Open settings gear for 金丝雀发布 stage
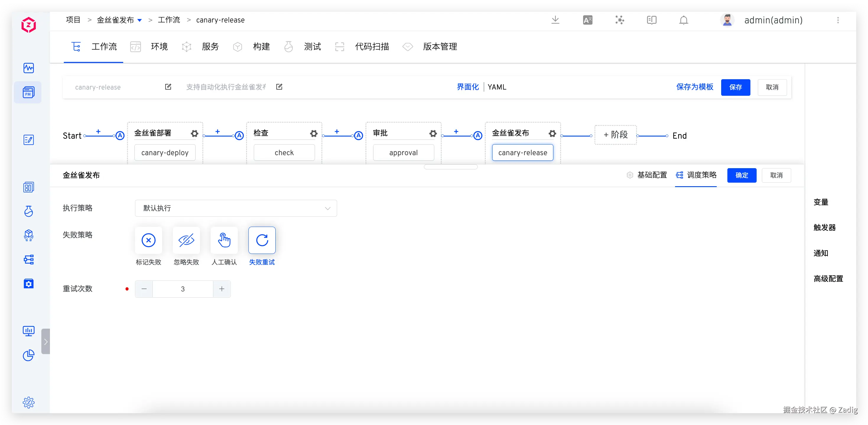Screen dimensions: 868x425 [552, 134]
